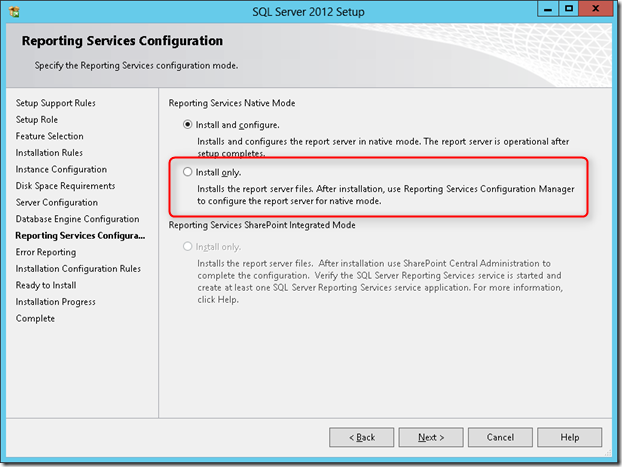Click 'Setup Support Rules' step in sidebar
The height and width of the screenshot is (467, 622).
pyautogui.click(x=56, y=103)
